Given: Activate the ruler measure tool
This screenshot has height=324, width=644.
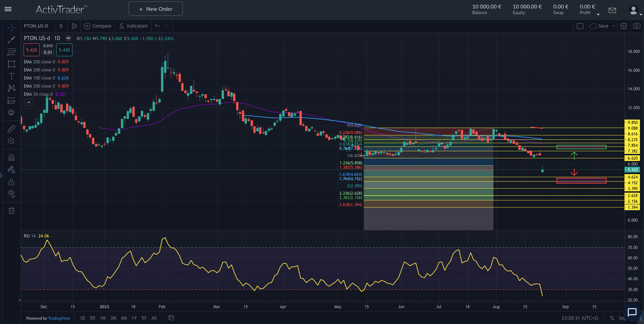Looking at the screenshot, I should [x=11, y=129].
